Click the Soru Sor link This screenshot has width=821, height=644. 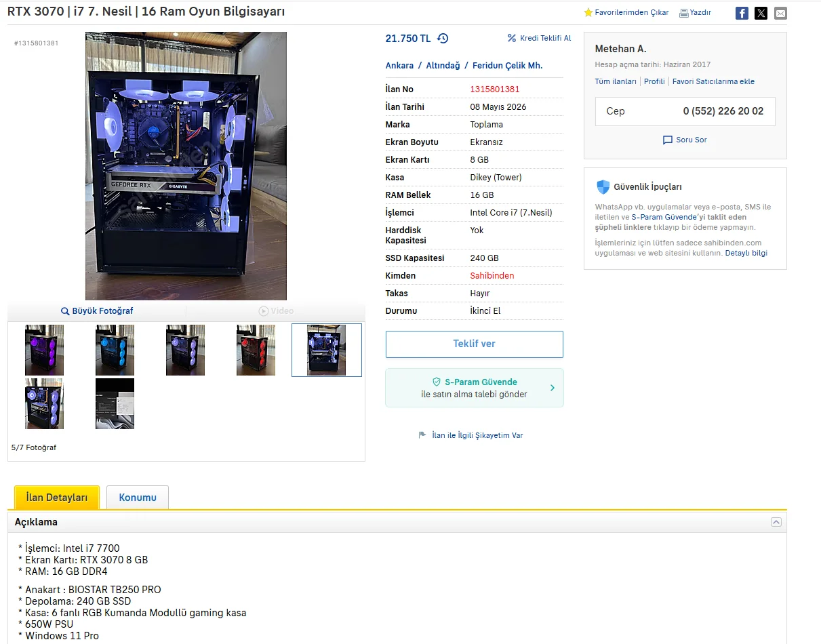coord(692,140)
